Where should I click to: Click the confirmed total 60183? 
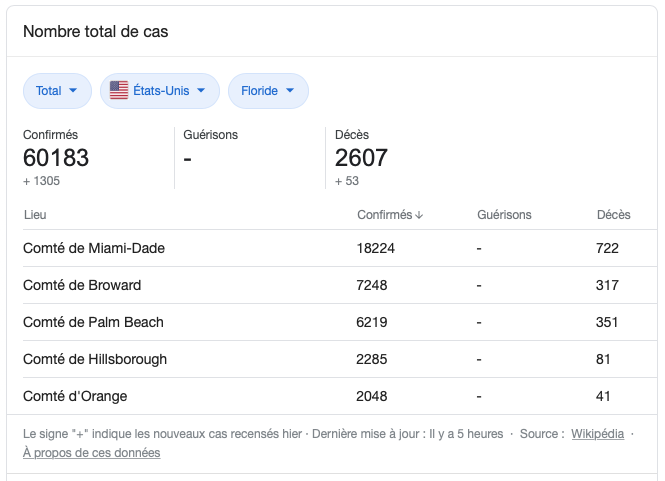click(56, 158)
